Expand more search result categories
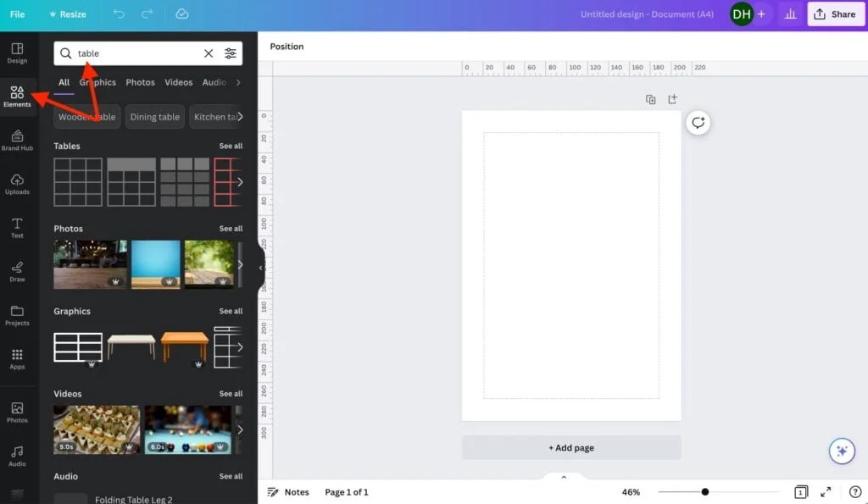The height and width of the screenshot is (504, 868). (238, 82)
